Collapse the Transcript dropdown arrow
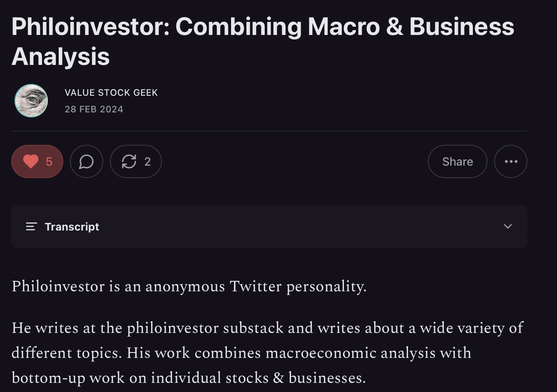Viewport: 557px width, 392px height. (x=508, y=227)
